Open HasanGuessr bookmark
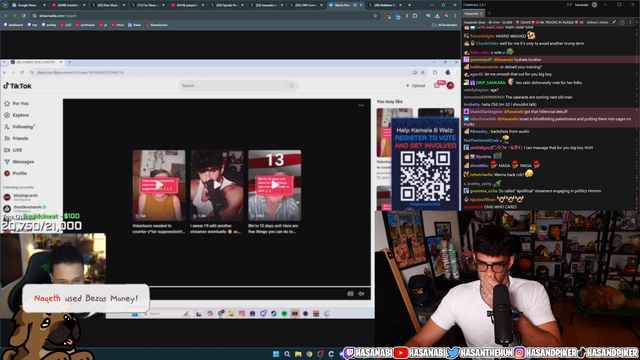This screenshot has width=640, height=360. 156,25
